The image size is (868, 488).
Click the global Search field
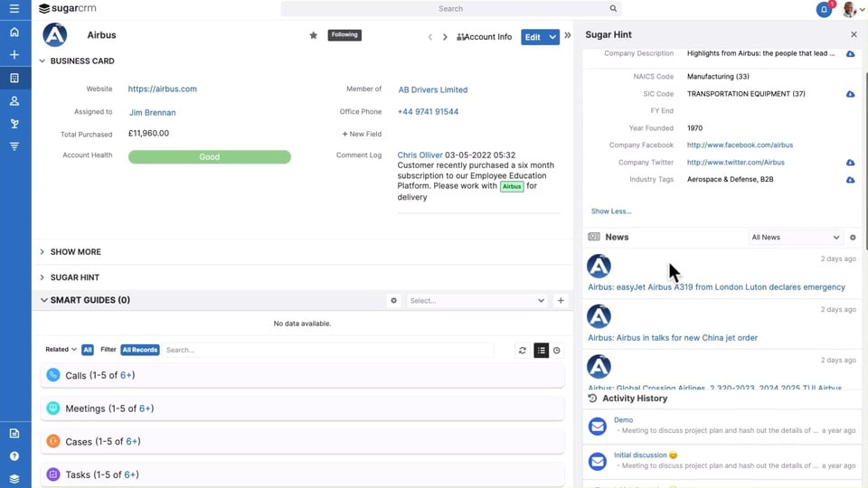pyautogui.click(x=450, y=9)
